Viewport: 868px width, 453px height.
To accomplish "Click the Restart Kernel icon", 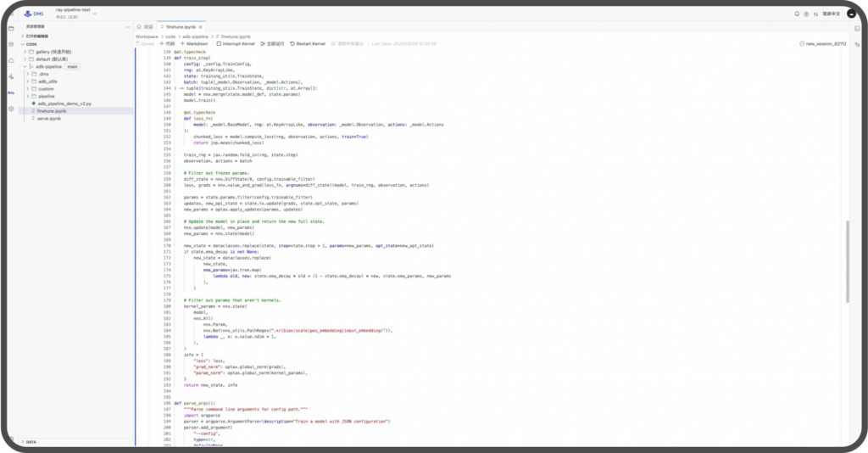I will pos(292,43).
